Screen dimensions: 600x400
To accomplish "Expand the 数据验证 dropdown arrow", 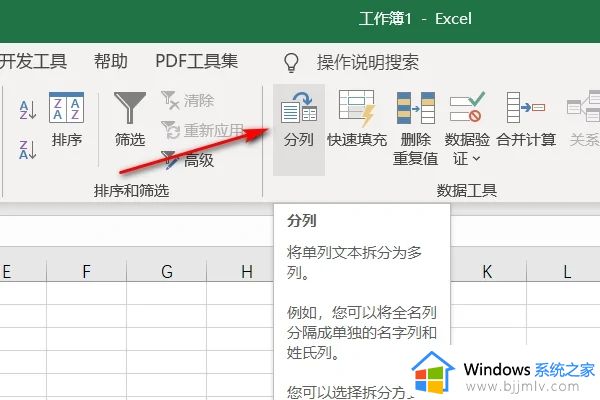I will tap(476, 158).
